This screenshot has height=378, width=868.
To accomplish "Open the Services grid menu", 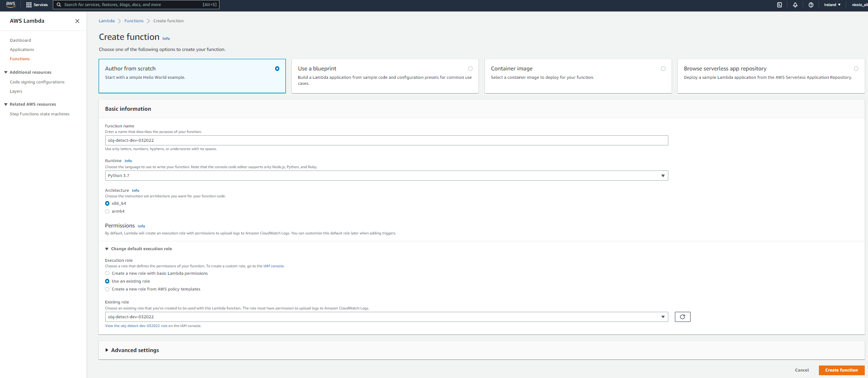I will coord(37,5).
